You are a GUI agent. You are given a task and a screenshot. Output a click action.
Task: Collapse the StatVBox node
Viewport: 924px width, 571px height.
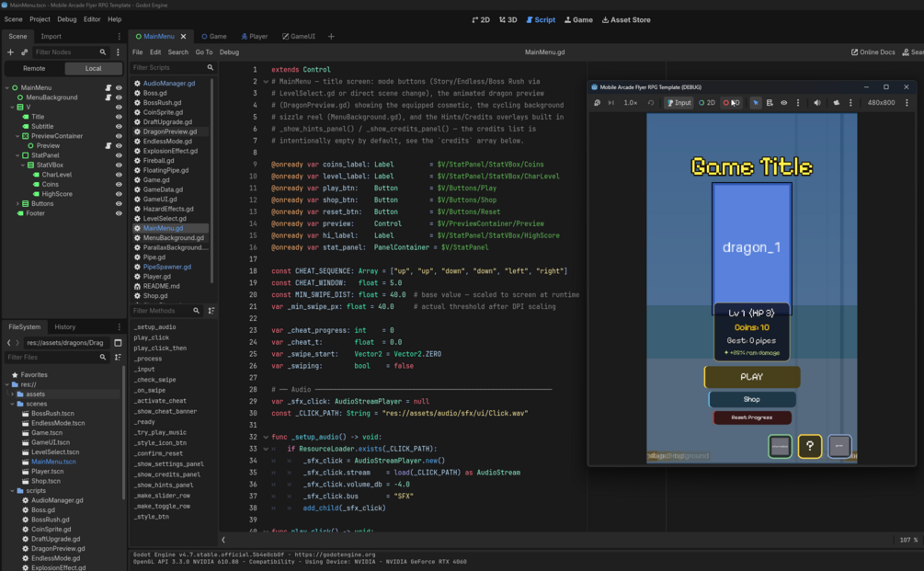pos(23,165)
